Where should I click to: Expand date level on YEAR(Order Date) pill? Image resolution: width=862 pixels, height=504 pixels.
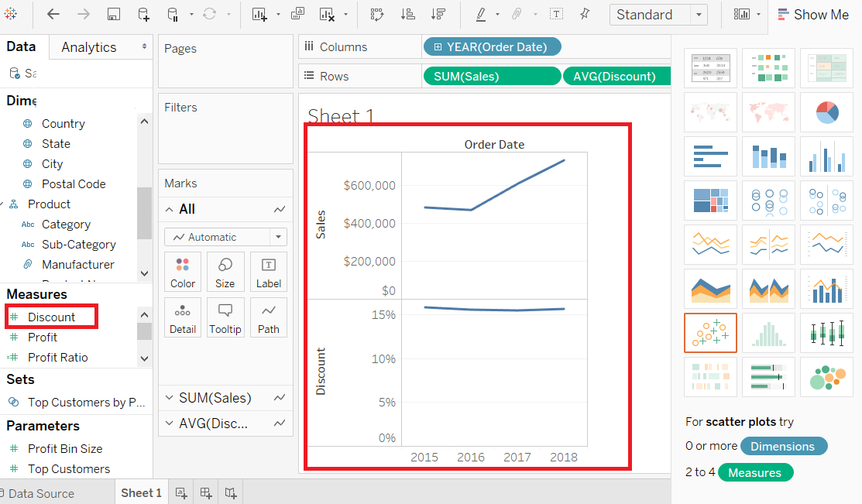click(x=438, y=47)
